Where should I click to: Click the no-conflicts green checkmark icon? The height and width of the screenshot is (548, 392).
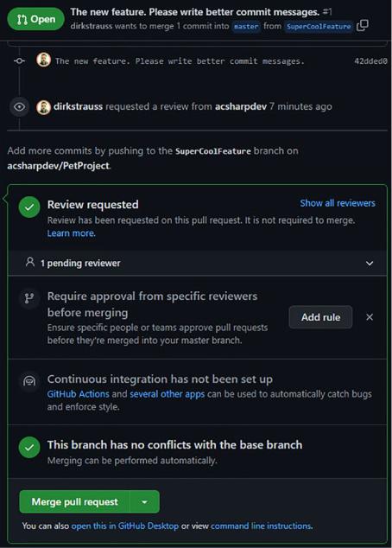pyautogui.click(x=29, y=447)
